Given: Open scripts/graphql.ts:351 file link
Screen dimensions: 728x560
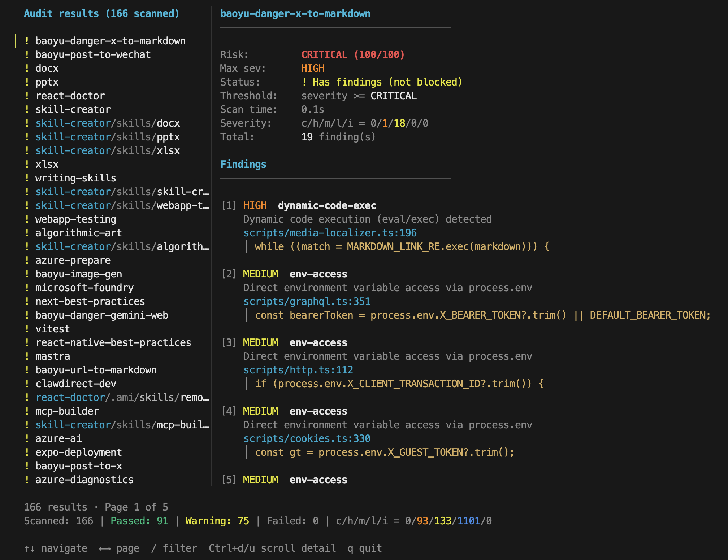Looking at the screenshot, I should pyautogui.click(x=307, y=301).
